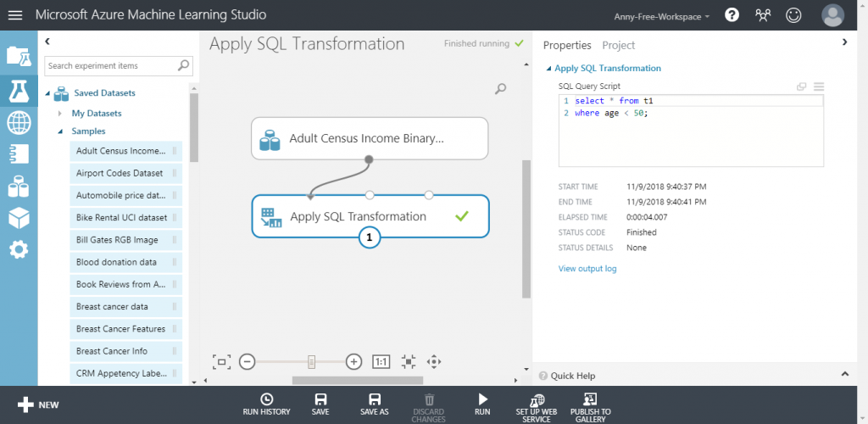868x424 pixels.
Task: Click the Save As button
Action: point(374,404)
